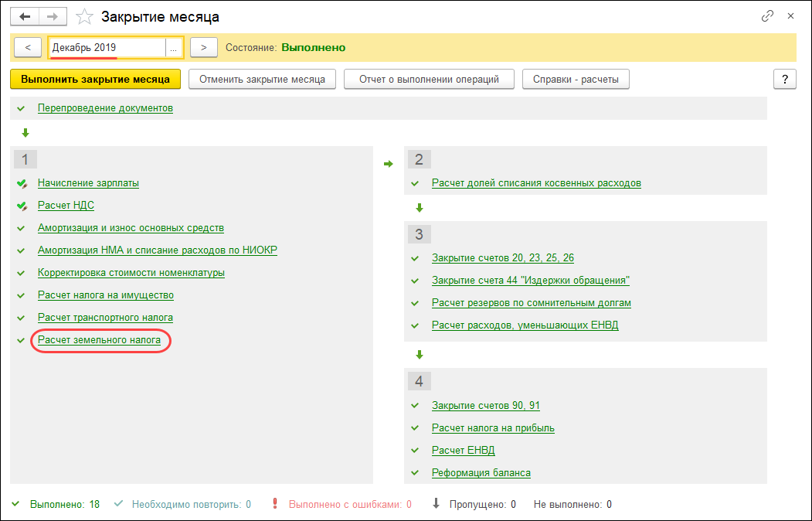This screenshot has height=521, width=812.
Task: Add the page to favorites with the star
Action: pyautogui.click(x=86, y=16)
